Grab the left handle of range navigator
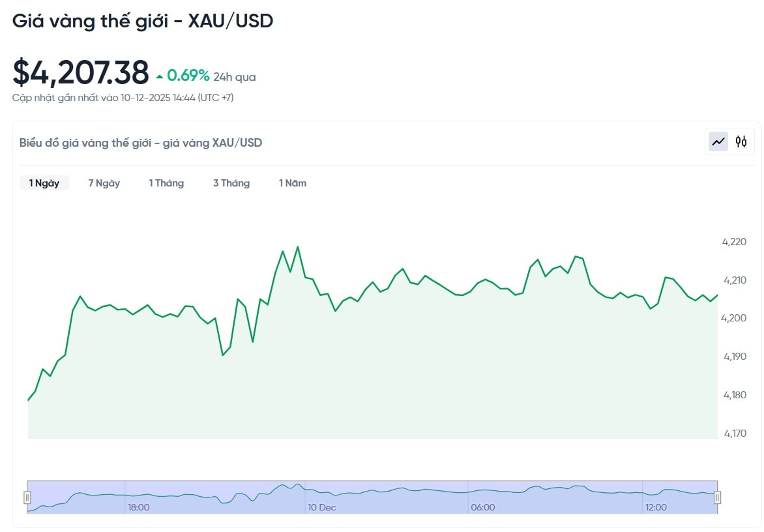 [27, 497]
